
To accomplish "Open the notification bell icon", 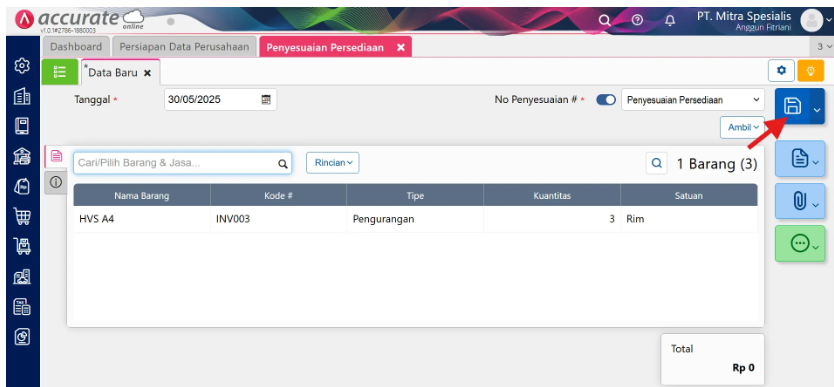I will coord(670,21).
